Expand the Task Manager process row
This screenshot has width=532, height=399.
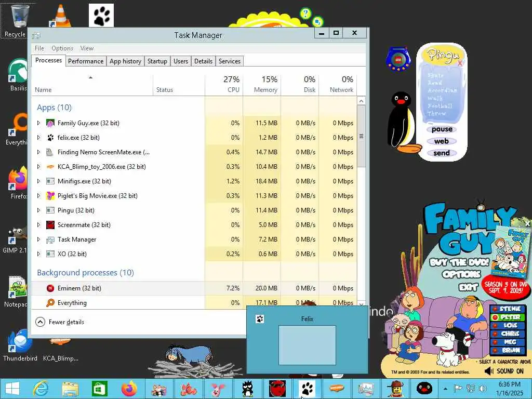click(x=38, y=240)
